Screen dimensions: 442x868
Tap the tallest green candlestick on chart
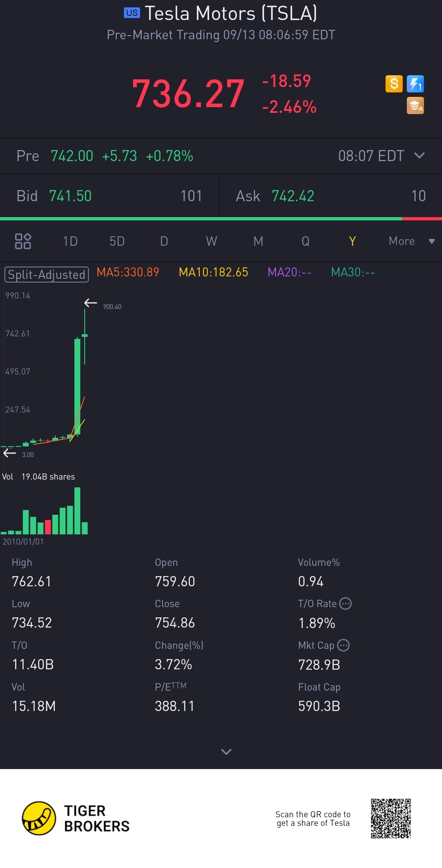point(77,388)
